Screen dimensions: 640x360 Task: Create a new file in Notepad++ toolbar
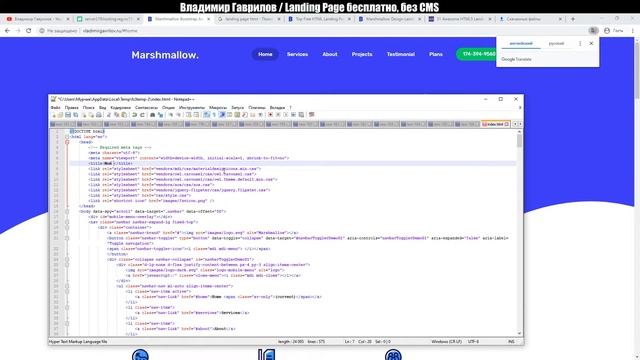54,115
